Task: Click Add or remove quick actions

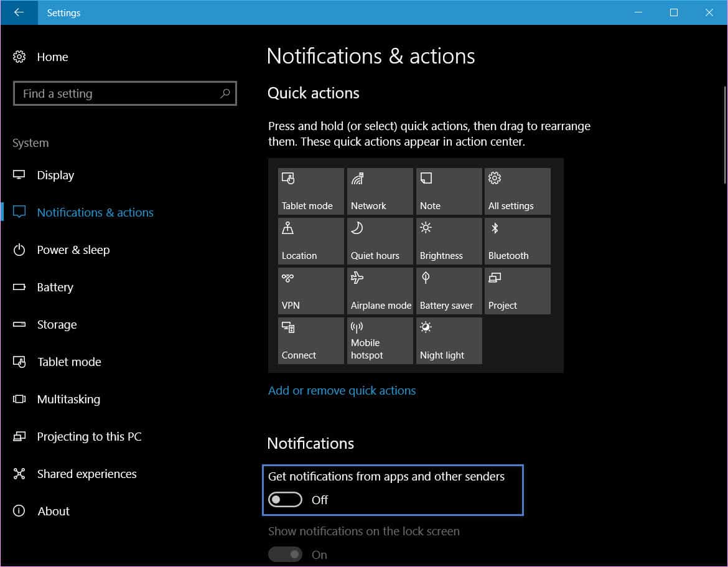Action: pos(342,390)
